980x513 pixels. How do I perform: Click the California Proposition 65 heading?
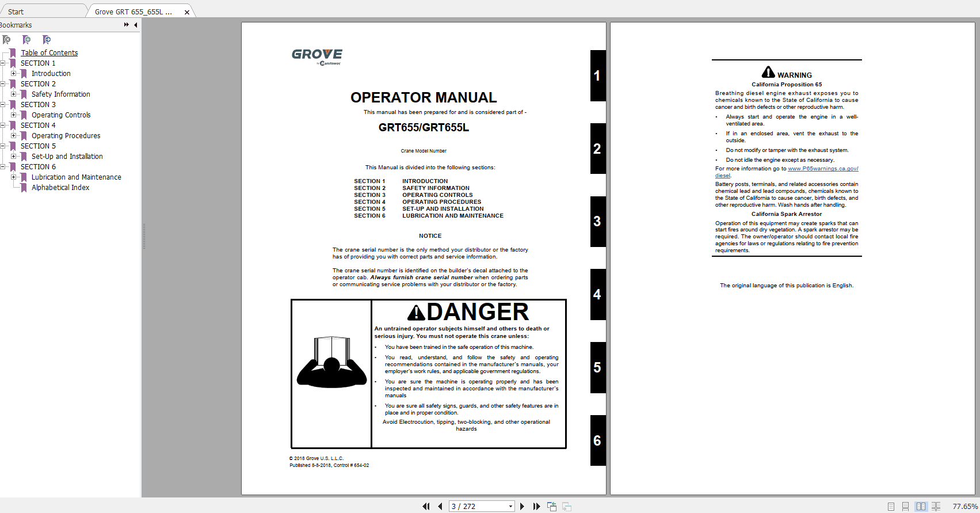[x=787, y=85]
